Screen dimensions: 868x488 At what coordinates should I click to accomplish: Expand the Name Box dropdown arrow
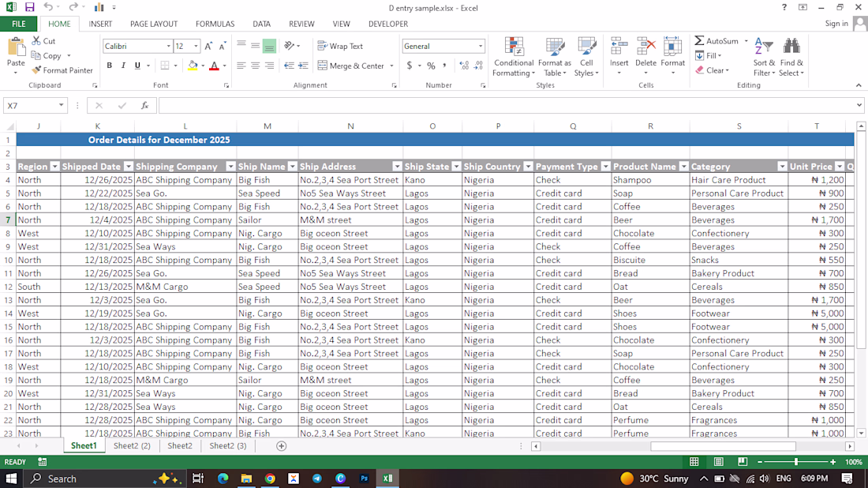[61, 105]
